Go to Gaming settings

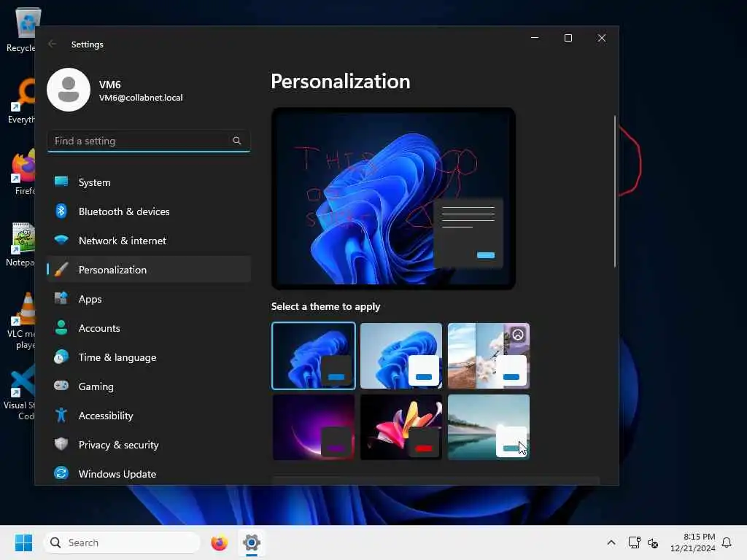(x=149, y=386)
